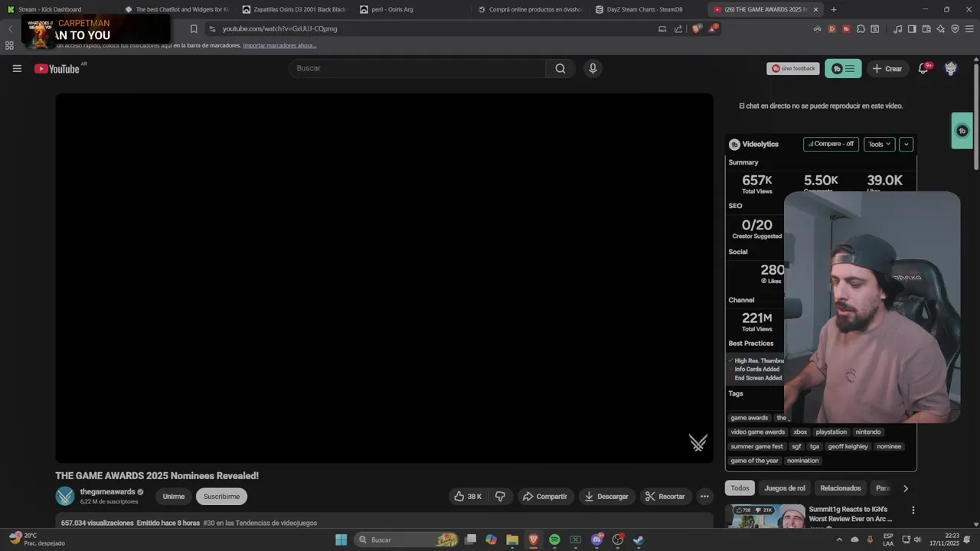Go to YouTube home via logo

pos(57,69)
